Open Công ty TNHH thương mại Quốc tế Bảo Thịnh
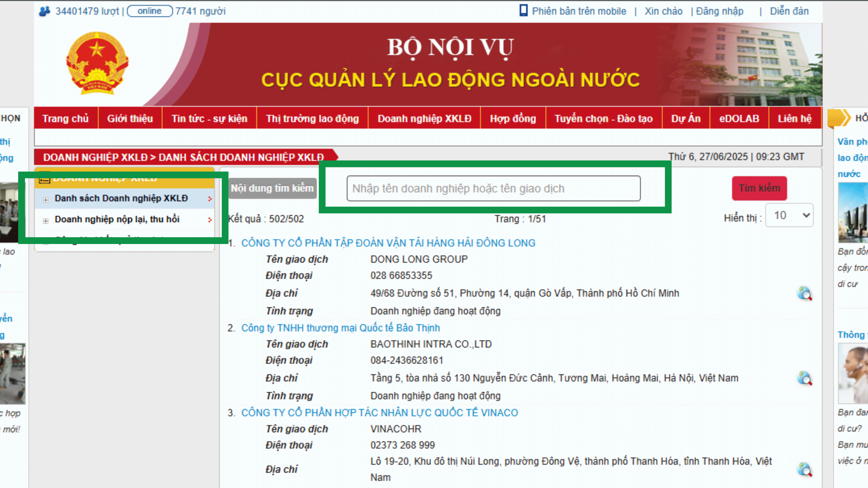The width and height of the screenshot is (868, 488). pos(341,328)
